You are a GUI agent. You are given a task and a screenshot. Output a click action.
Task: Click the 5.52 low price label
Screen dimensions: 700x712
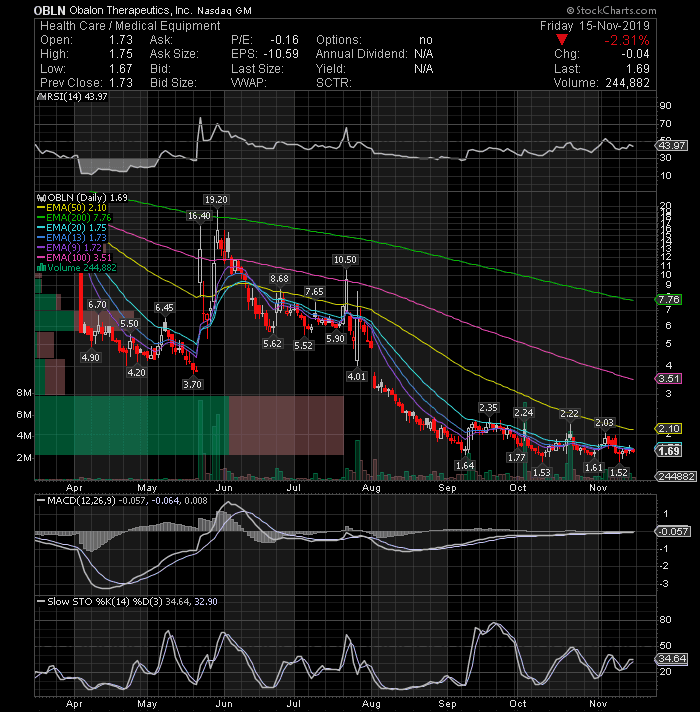pos(303,346)
